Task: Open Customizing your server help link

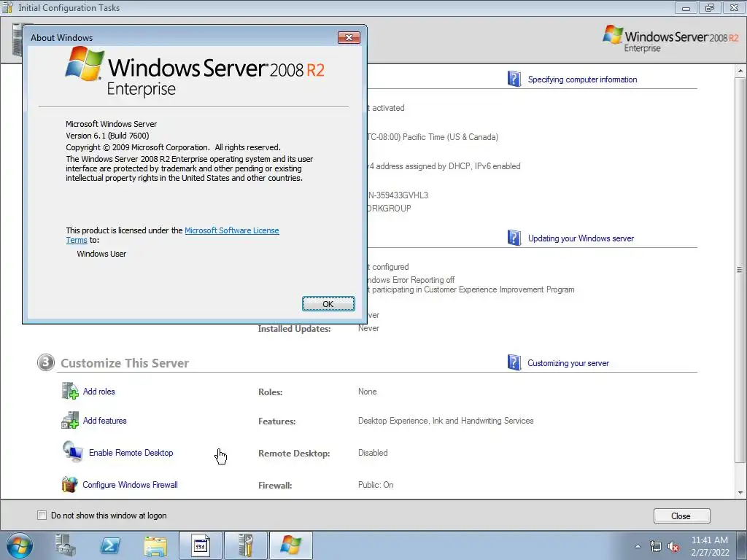Action: tap(568, 363)
